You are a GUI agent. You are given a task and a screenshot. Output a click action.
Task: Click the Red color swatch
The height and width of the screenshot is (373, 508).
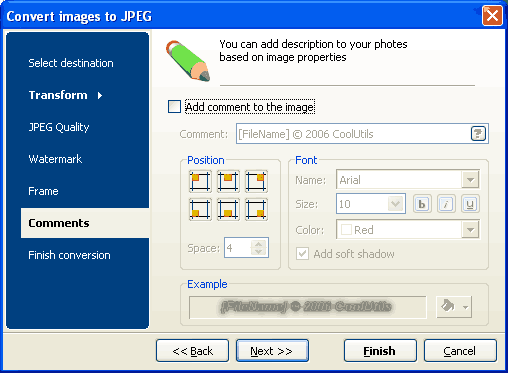346,230
